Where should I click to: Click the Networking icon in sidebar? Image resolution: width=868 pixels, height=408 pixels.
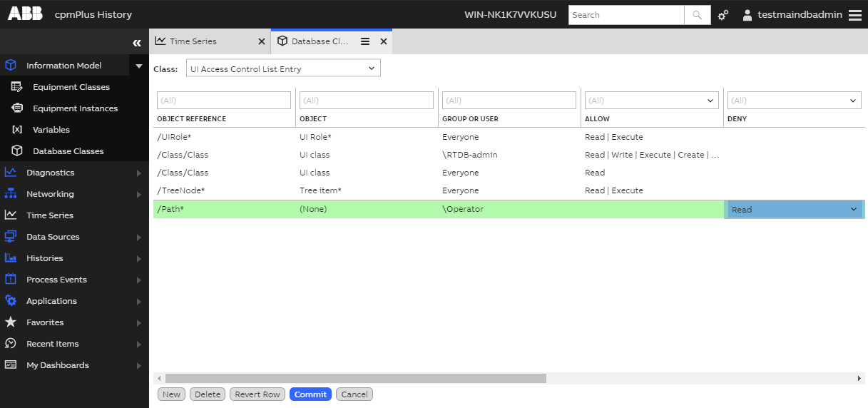pyautogui.click(x=11, y=193)
